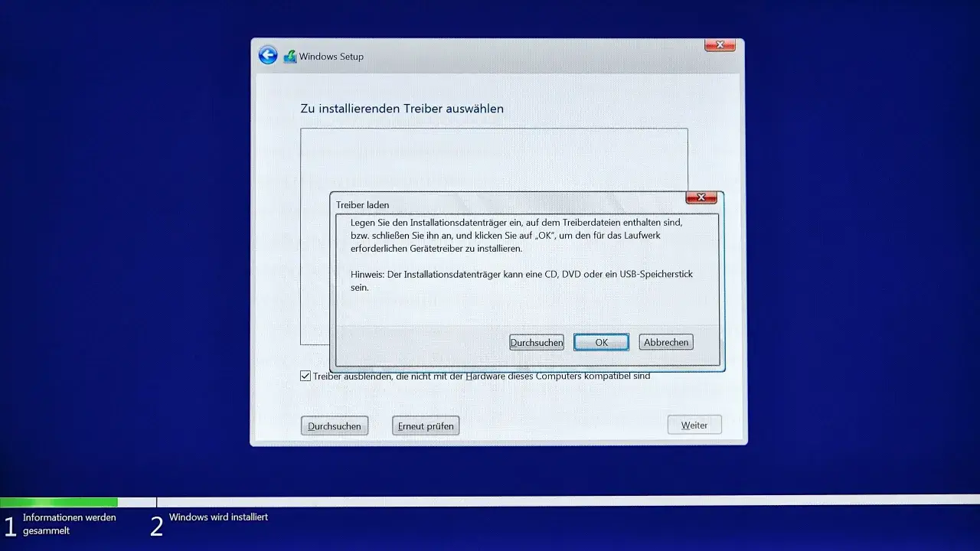Cancel with the Abbrechen button
980x551 pixels.
[666, 342]
